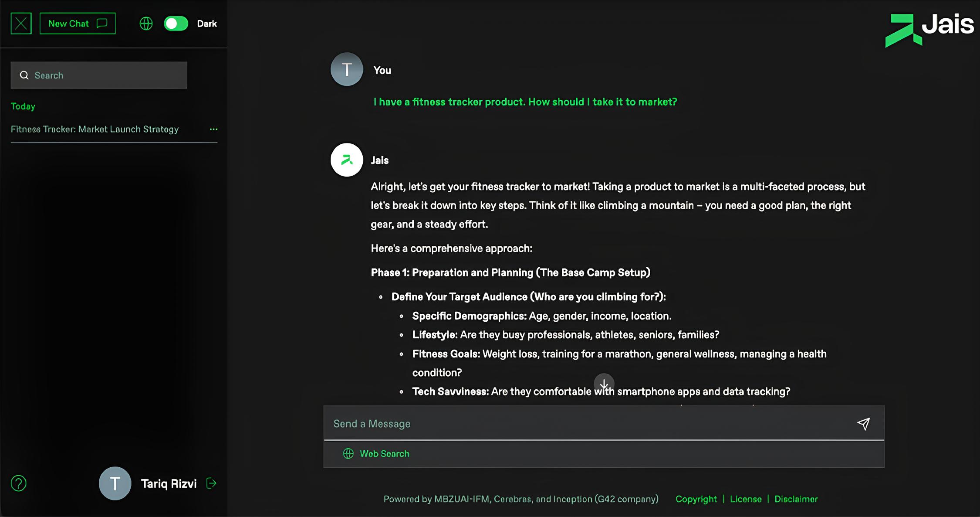Enable Web Search below the message box
This screenshot has height=517, width=980.
point(377,454)
